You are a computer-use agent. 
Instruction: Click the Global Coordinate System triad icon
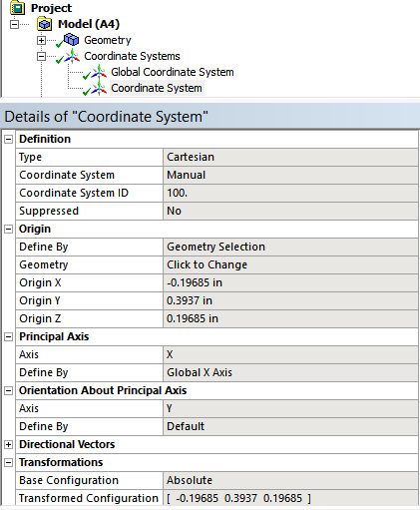pyautogui.click(x=99, y=72)
